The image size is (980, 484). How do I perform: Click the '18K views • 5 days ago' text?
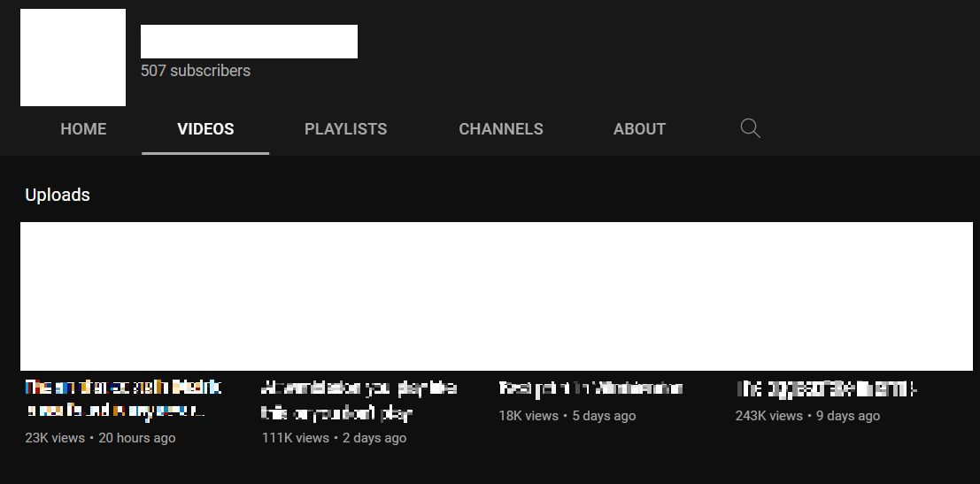(x=567, y=416)
